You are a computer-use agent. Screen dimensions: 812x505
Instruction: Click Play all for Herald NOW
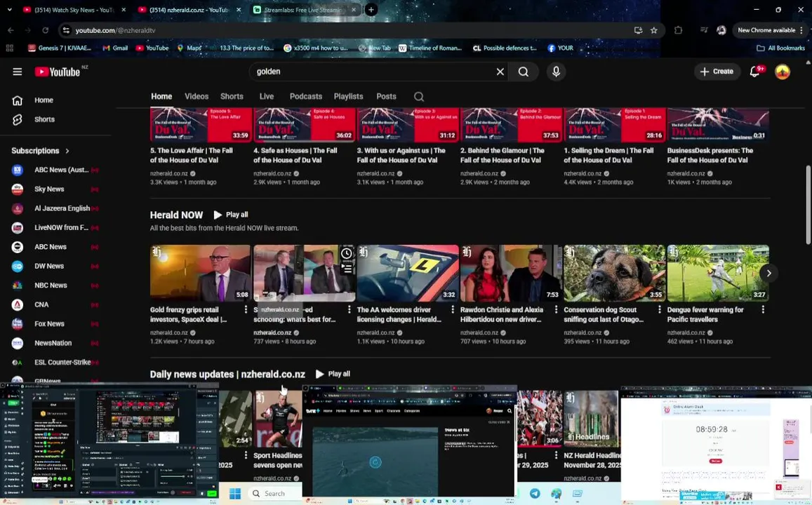(x=231, y=215)
